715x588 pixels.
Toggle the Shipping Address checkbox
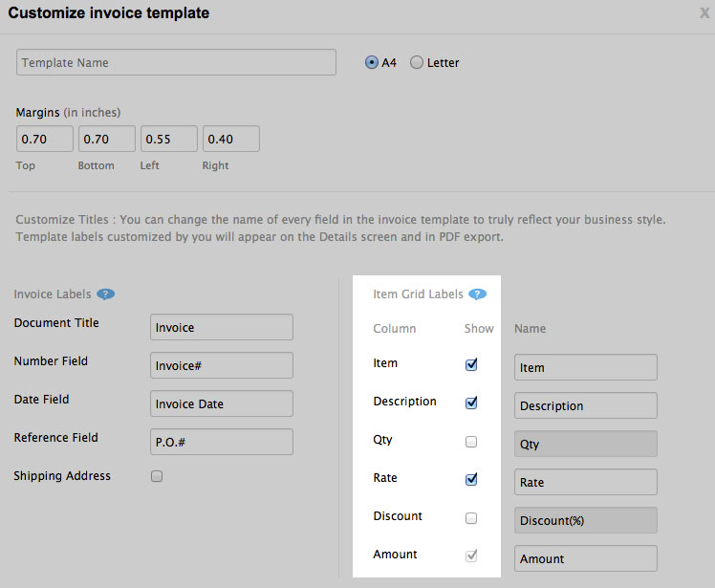point(157,476)
